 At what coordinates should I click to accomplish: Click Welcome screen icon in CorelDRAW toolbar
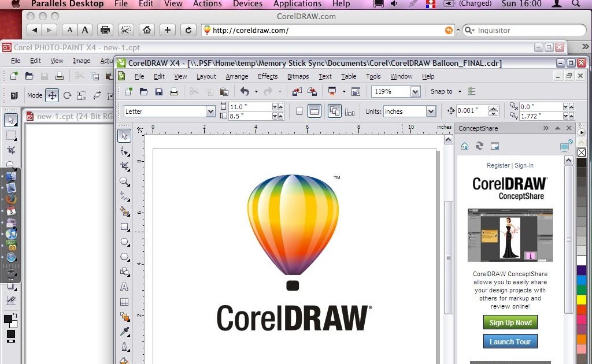[x=356, y=91]
